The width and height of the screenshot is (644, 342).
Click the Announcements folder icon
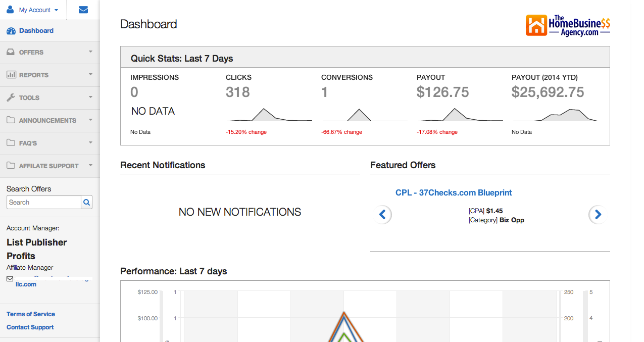tap(11, 120)
